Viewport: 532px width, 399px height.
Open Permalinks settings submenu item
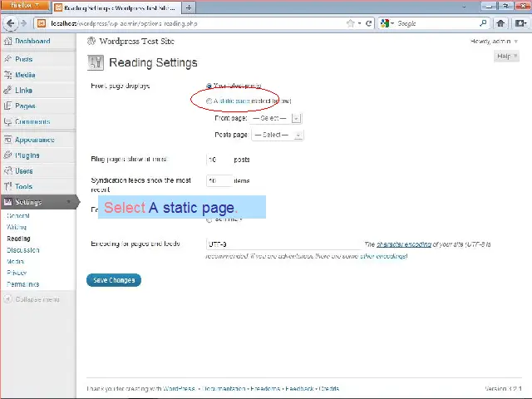22,284
